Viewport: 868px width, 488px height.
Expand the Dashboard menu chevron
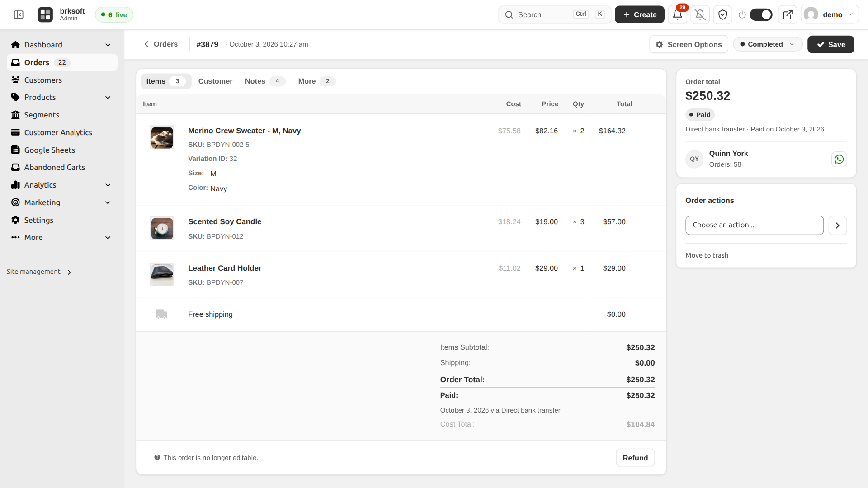point(108,45)
